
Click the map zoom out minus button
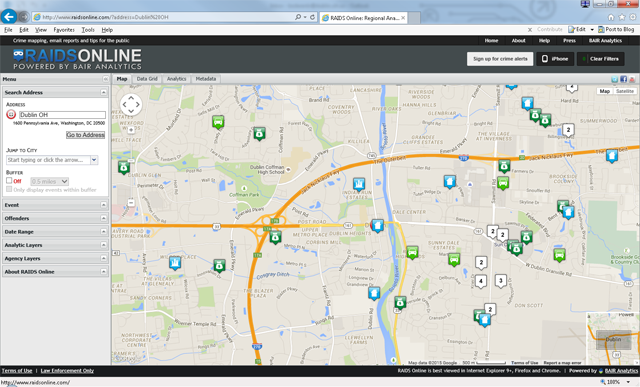131,202
